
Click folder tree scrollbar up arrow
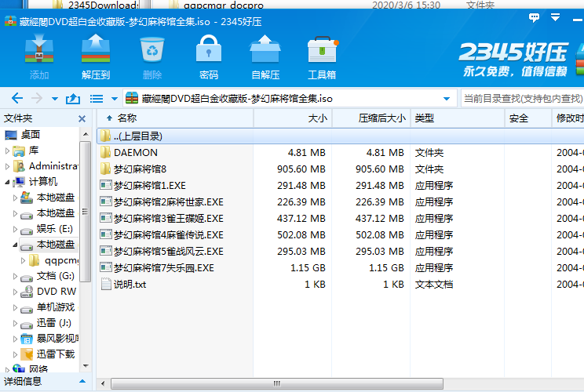coord(86,134)
